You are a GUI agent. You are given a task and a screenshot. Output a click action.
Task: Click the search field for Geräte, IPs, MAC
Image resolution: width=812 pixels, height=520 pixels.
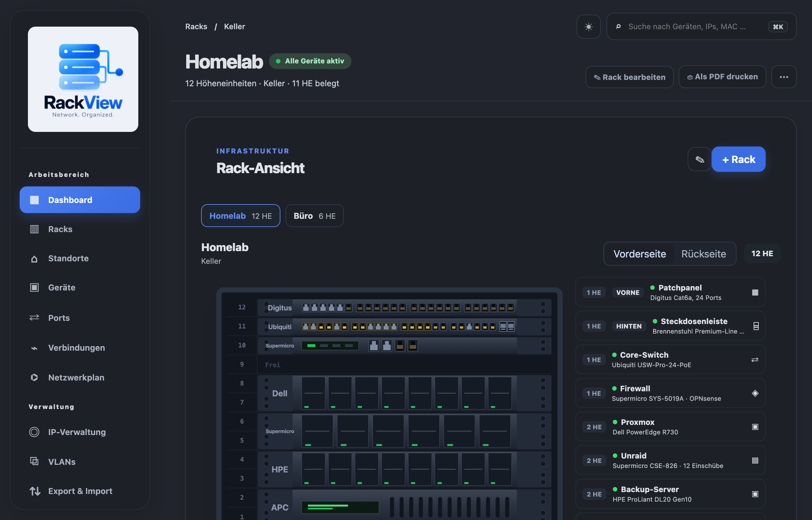pyautogui.click(x=701, y=27)
